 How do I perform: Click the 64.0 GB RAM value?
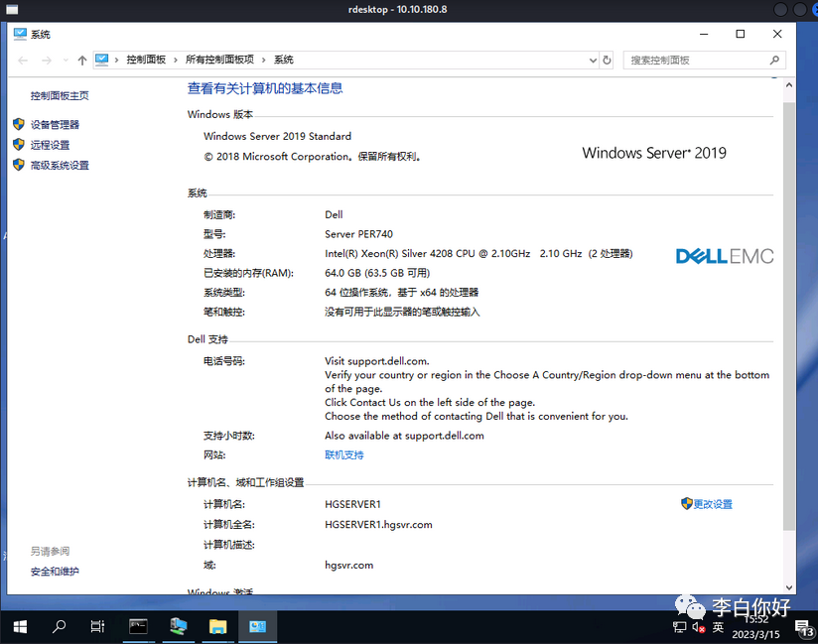377,273
